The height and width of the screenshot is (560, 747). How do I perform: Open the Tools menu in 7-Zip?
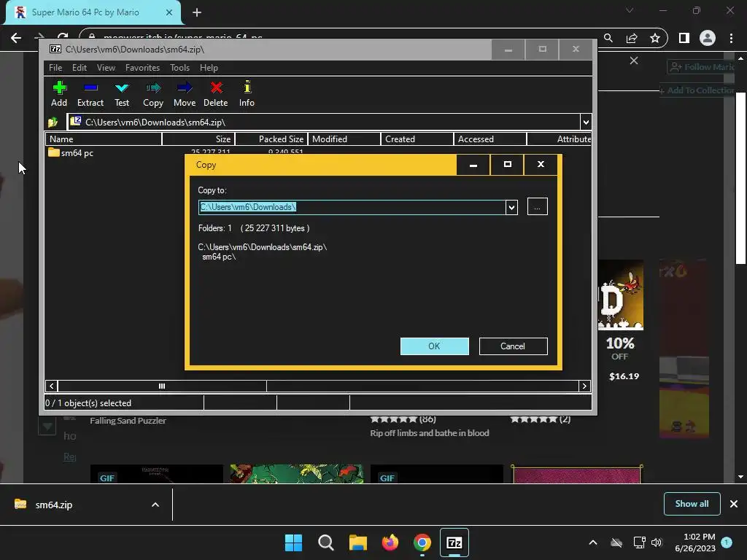179,68
